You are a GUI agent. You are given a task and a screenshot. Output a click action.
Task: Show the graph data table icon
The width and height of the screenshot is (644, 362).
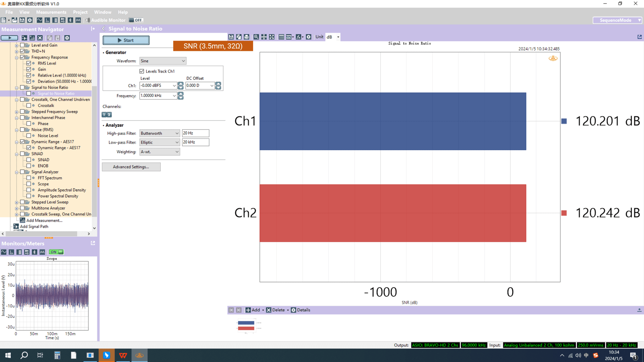(x=281, y=37)
